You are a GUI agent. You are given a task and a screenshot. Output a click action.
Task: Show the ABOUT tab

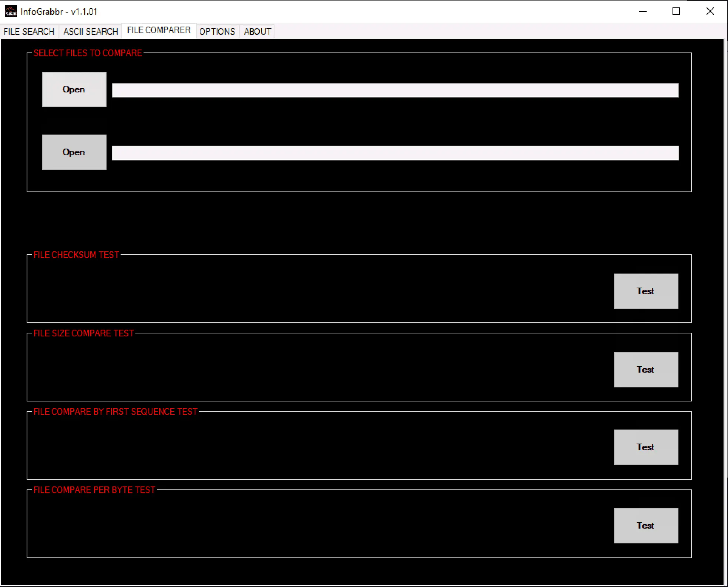pyautogui.click(x=257, y=31)
